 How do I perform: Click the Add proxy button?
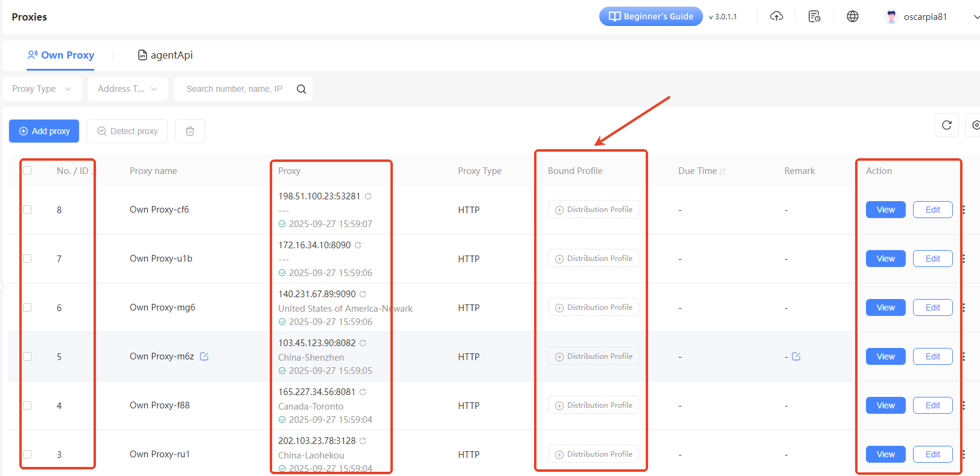pyautogui.click(x=44, y=131)
